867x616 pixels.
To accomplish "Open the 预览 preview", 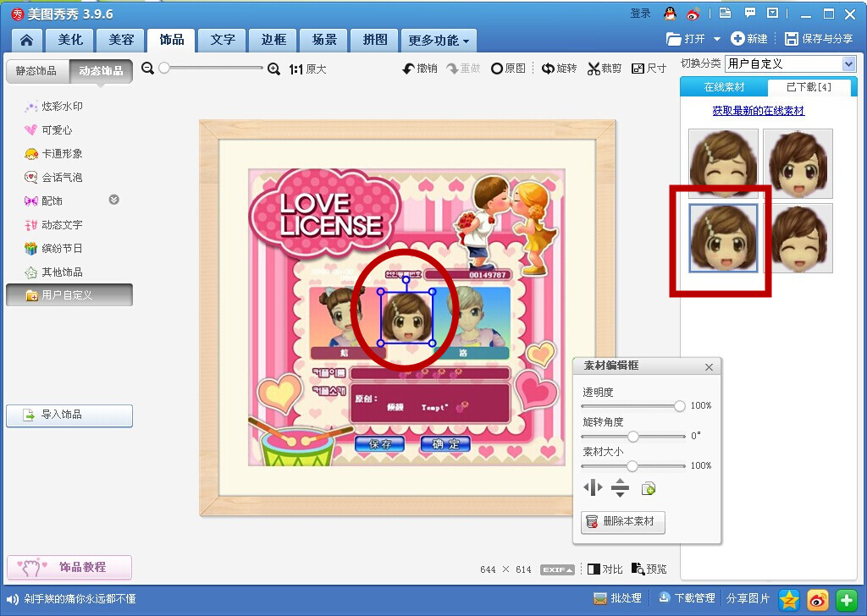I will tap(649, 569).
